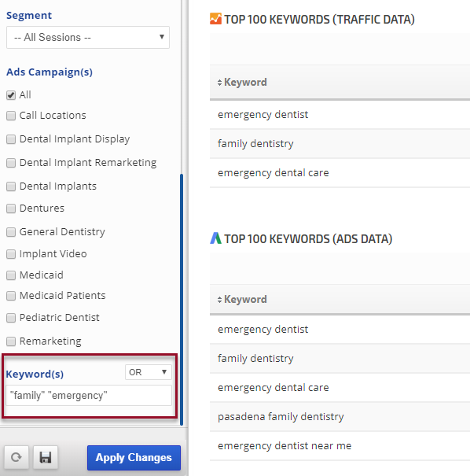The height and width of the screenshot is (476, 470).
Task: Click the blue sidebar scrollbar
Action: pos(182,300)
